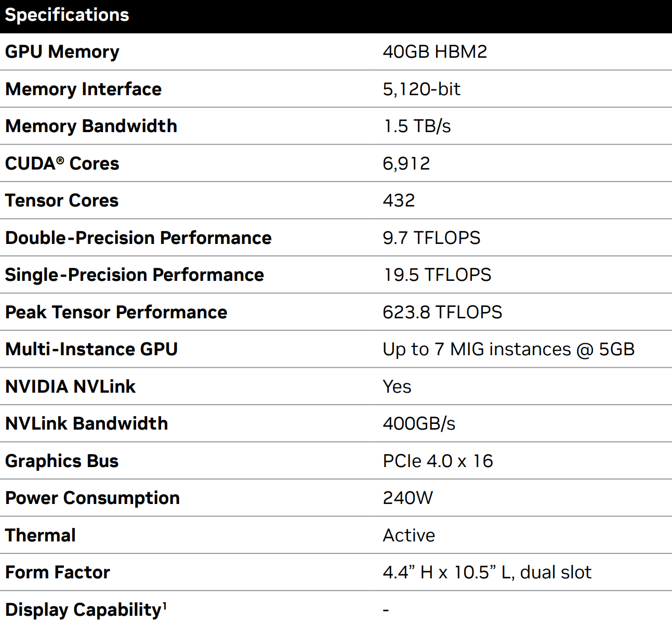Viewport: 672px width, 621px height.
Task: Click the 1.5 TB/s bandwidth value
Action: [417, 126]
